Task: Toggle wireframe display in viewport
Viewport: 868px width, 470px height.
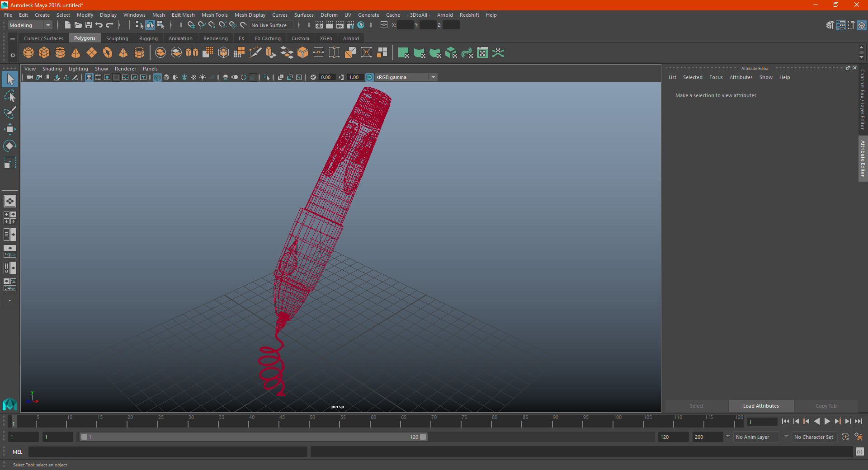Action: 157,77
